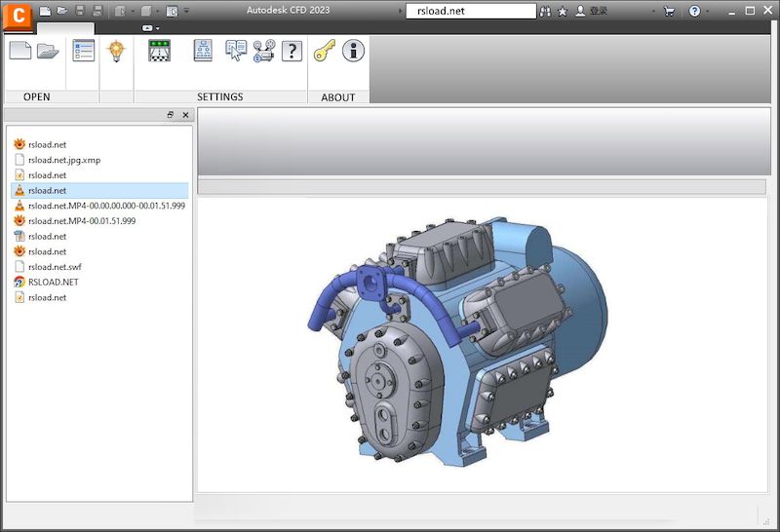The width and height of the screenshot is (780, 532).
Task: Click the New file icon in quick access bar
Action: [45, 11]
